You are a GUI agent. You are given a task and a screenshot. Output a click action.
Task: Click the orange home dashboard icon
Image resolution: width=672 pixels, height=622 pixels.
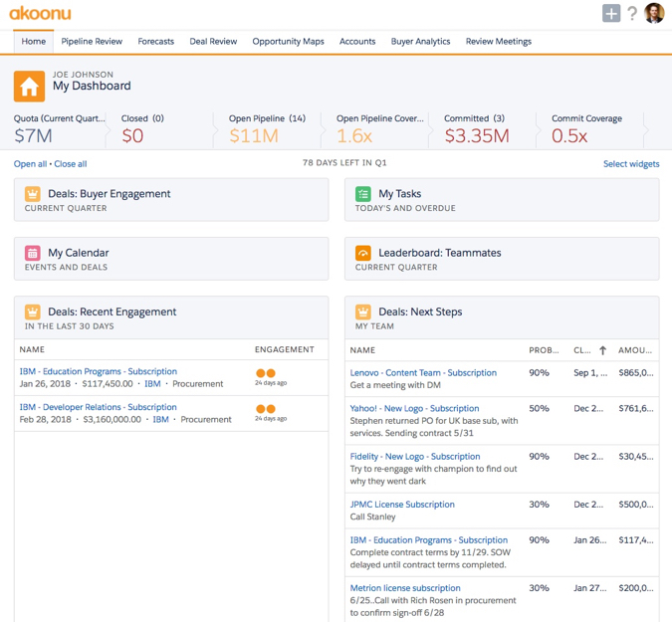pos(29,87)
